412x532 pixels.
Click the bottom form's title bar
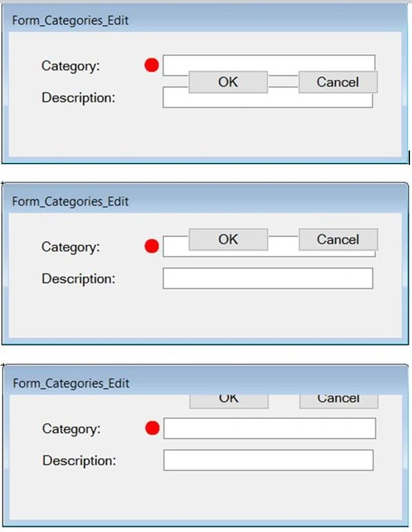[205, 382]
